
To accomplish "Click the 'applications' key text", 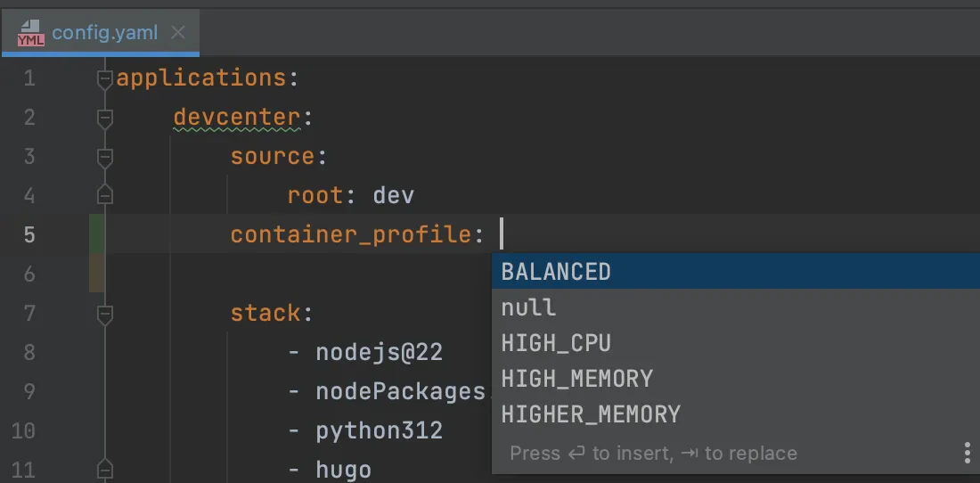I will [201, 78].
